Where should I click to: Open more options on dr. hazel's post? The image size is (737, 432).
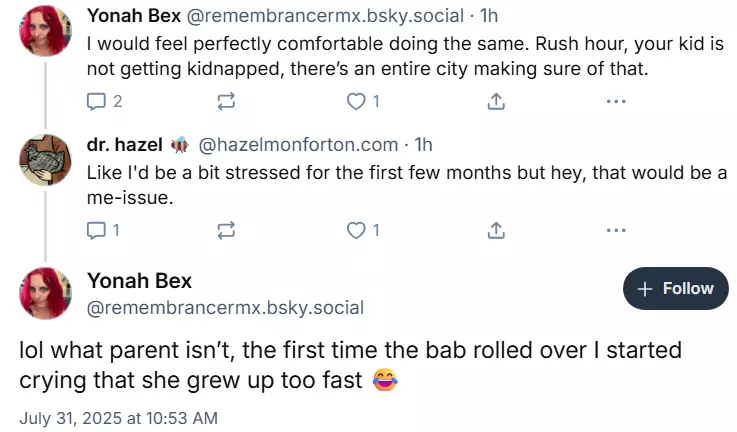(616, 230)
